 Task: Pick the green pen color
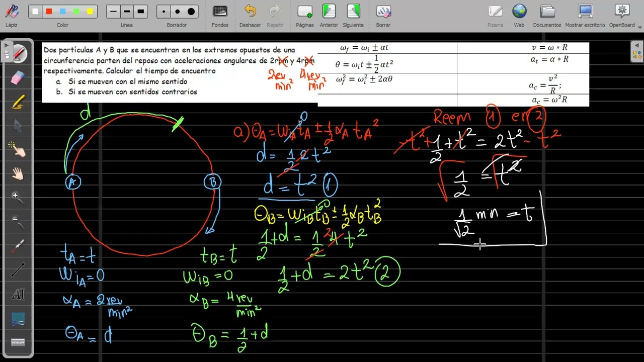coord(76,12)
